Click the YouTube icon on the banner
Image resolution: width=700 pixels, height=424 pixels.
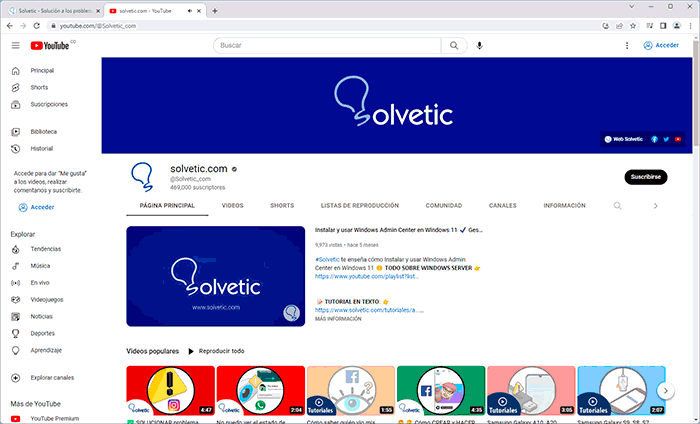[678, 139]
